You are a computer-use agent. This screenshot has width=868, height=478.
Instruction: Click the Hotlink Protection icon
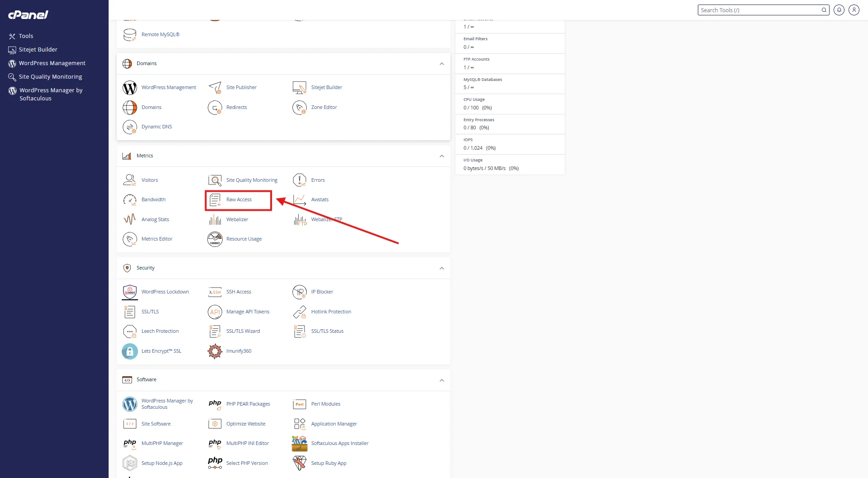(300, 312)
